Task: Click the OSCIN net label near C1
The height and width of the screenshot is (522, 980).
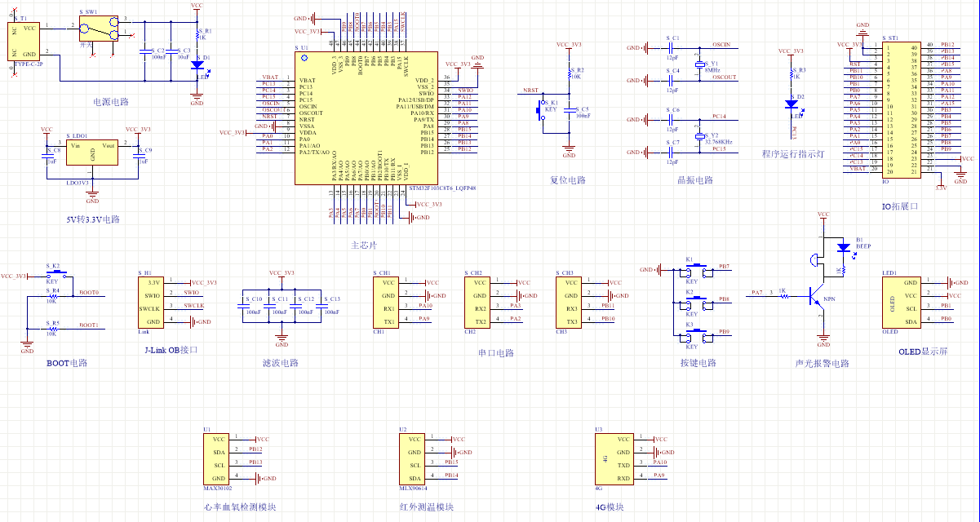Action: point(721,45)
